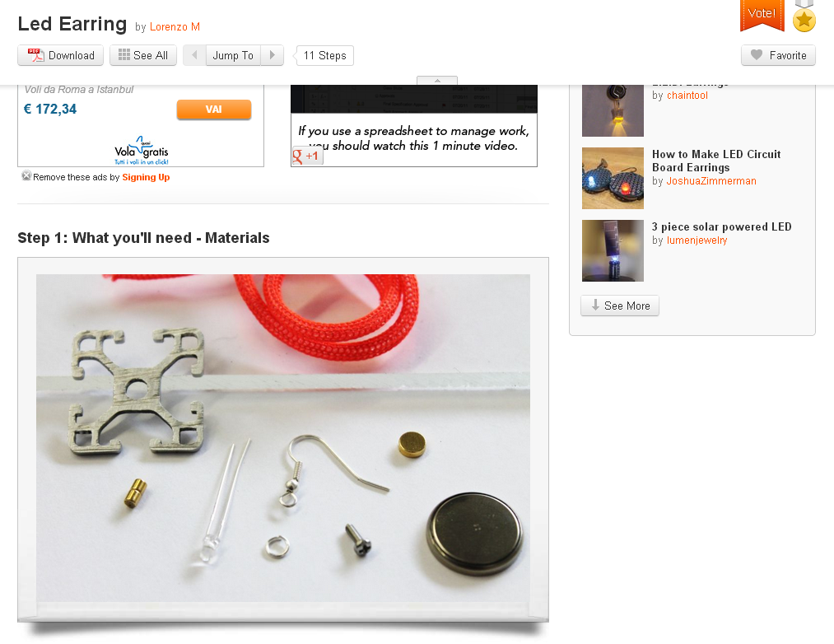Go to next step arrow
The image size is (834, 644).
[273, 55]
